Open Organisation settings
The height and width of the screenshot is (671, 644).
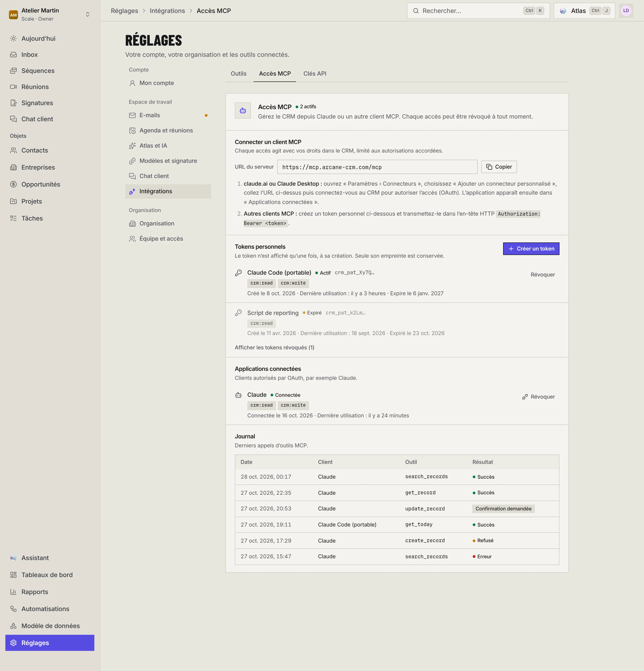click(168, 223)
